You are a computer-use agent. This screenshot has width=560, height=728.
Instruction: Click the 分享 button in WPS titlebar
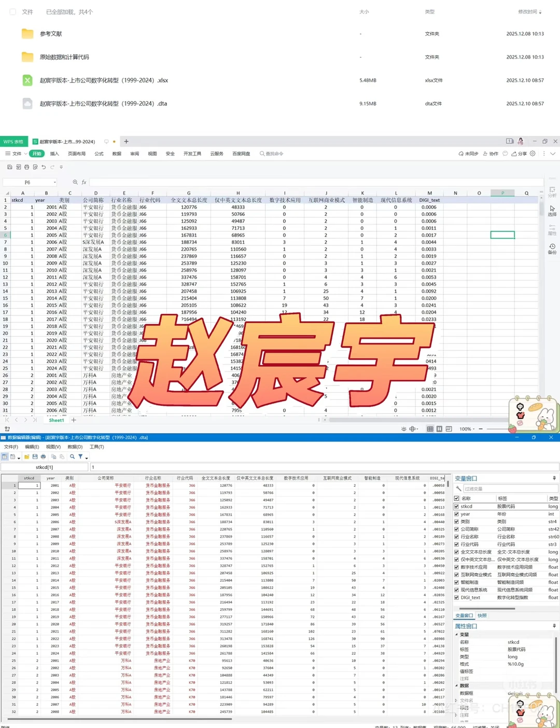523,154
